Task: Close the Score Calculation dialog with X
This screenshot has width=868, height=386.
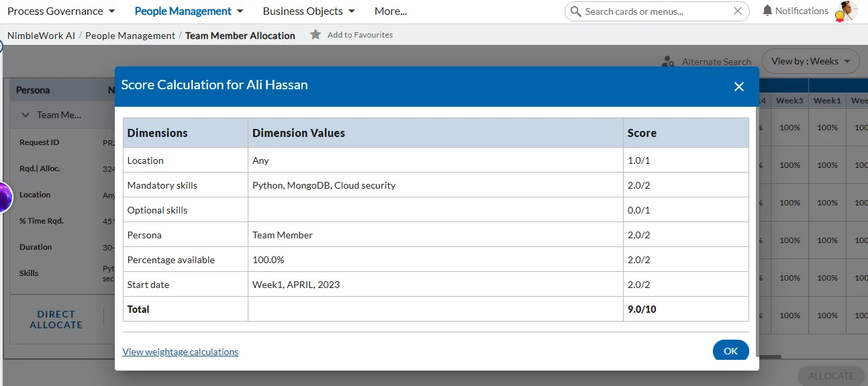Action: coord(739,87)
